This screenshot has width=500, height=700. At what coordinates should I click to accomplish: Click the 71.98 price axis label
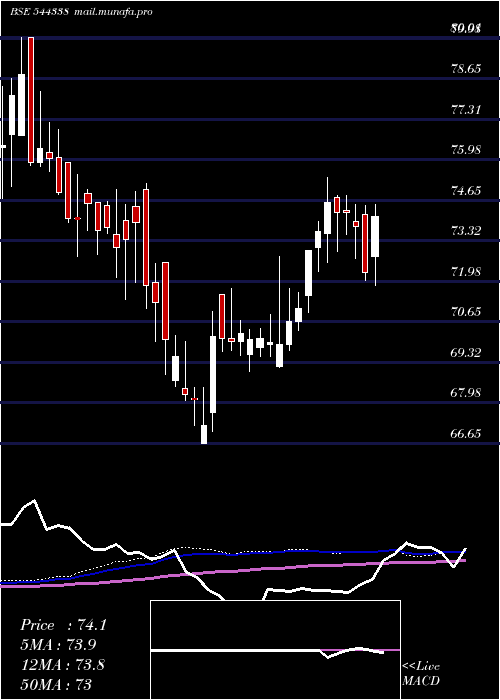coord(466,271)
